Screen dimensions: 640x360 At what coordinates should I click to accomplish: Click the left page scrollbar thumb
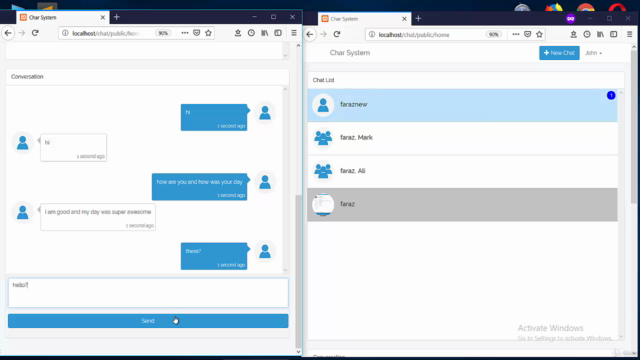298,271
